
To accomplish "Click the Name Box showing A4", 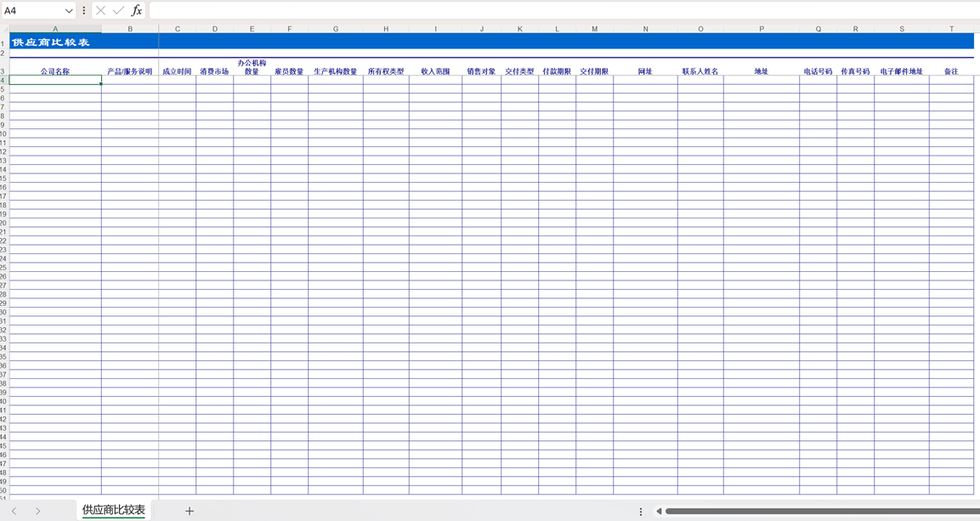I will pos(32,11).
